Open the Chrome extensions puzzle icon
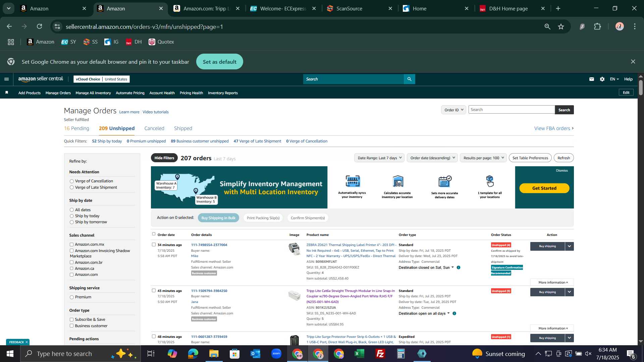644x362 pixels. pyautogui.click(x=597, y=26)
